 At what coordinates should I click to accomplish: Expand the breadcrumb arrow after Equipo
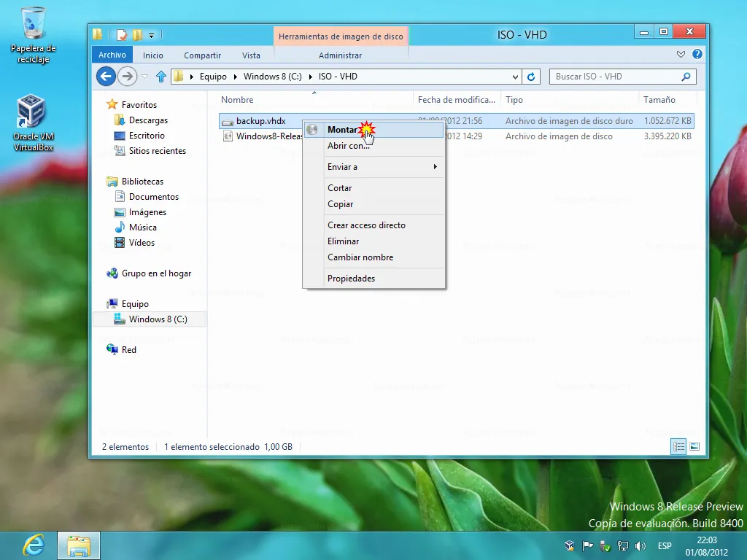pos(236,77)
